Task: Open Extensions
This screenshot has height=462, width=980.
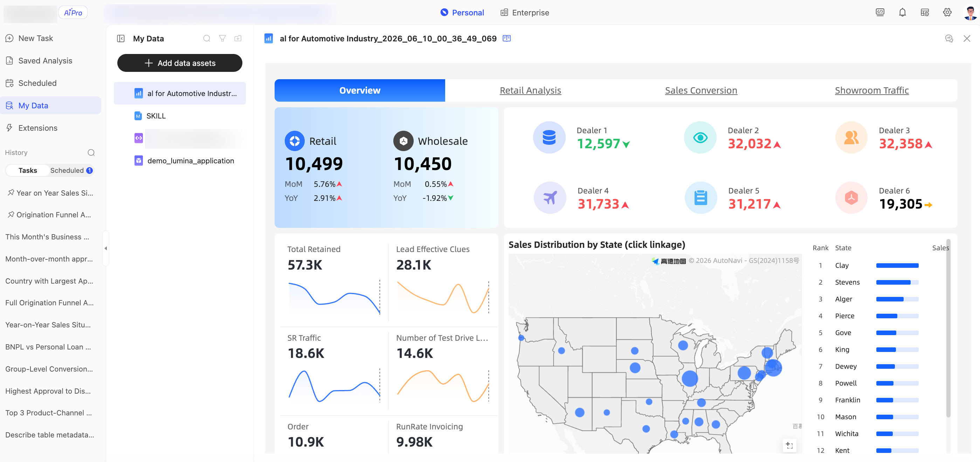Action: [x=50, y=128]
